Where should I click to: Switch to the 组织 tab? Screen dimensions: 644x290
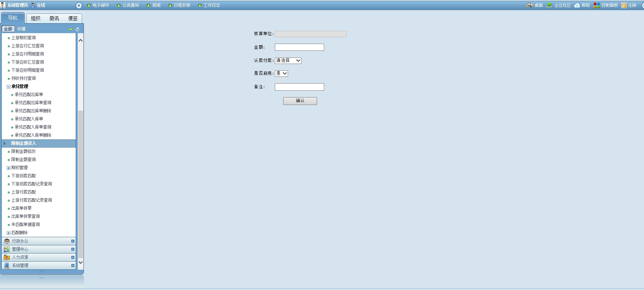click(x=35, y=19)
